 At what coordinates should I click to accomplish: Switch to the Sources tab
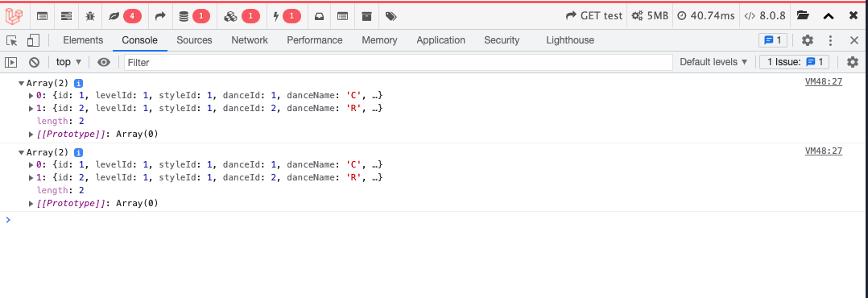(x=194, y=40)
